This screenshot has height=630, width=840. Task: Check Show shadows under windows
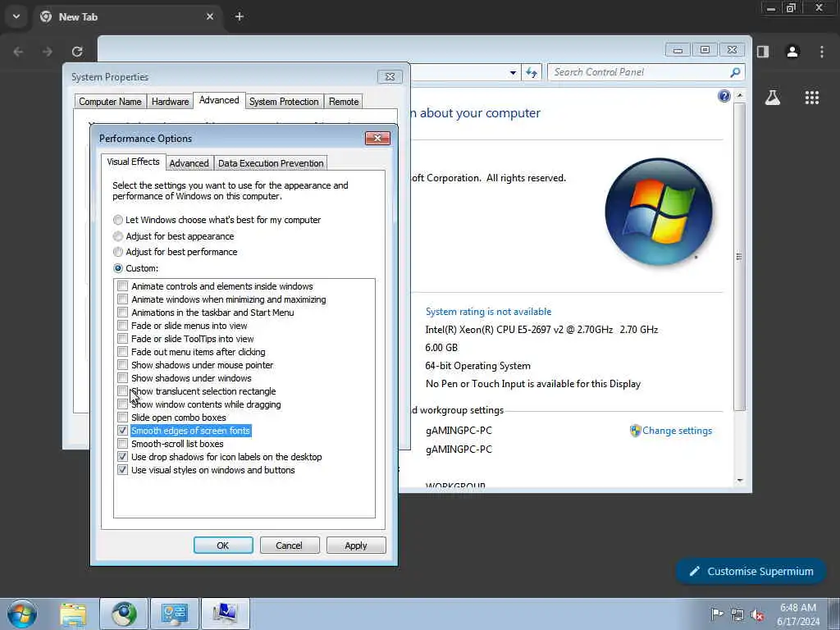[123, 378]
